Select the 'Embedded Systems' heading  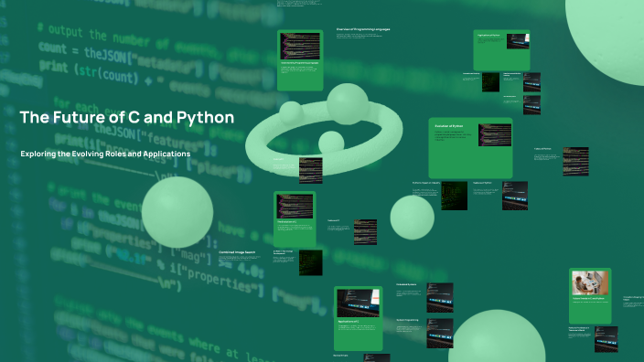pyautogui.click(x=406, y=284)
